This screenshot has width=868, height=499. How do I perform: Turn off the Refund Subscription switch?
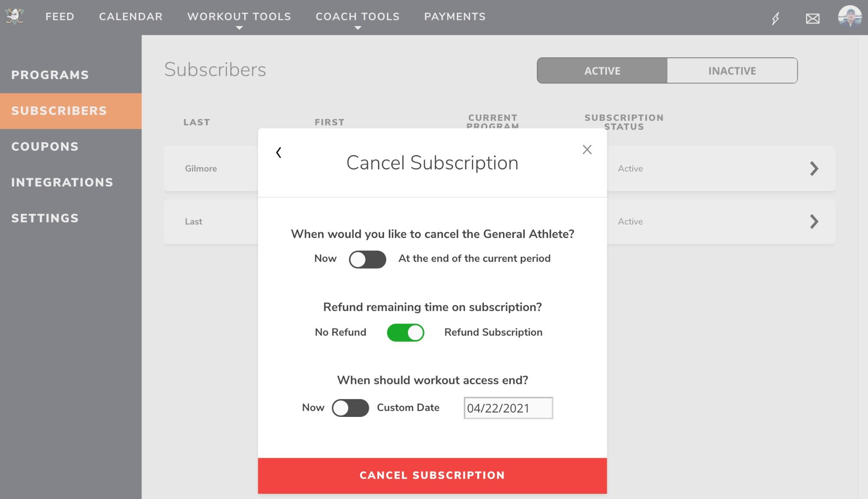(x=405, y=333)
